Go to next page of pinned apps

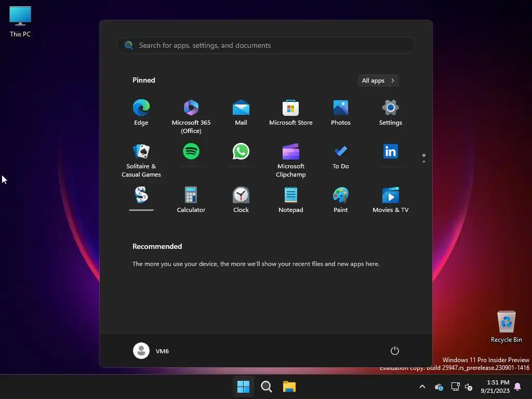pyautogui.click(x=424, y=162)
